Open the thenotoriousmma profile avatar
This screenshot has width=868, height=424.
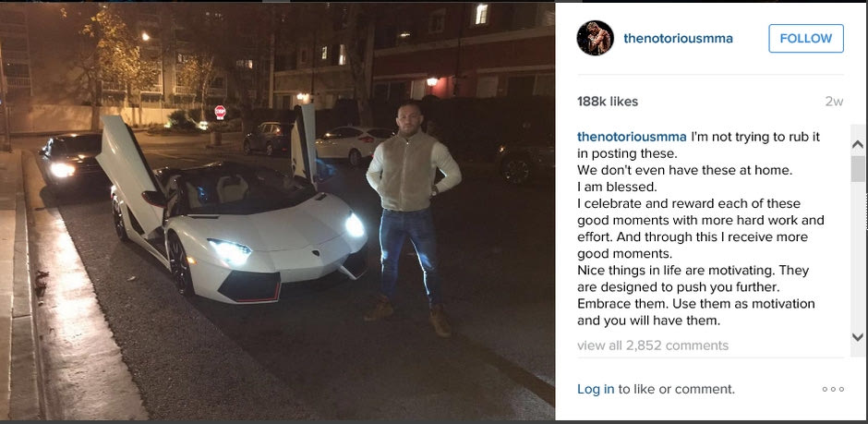(595, 39)
